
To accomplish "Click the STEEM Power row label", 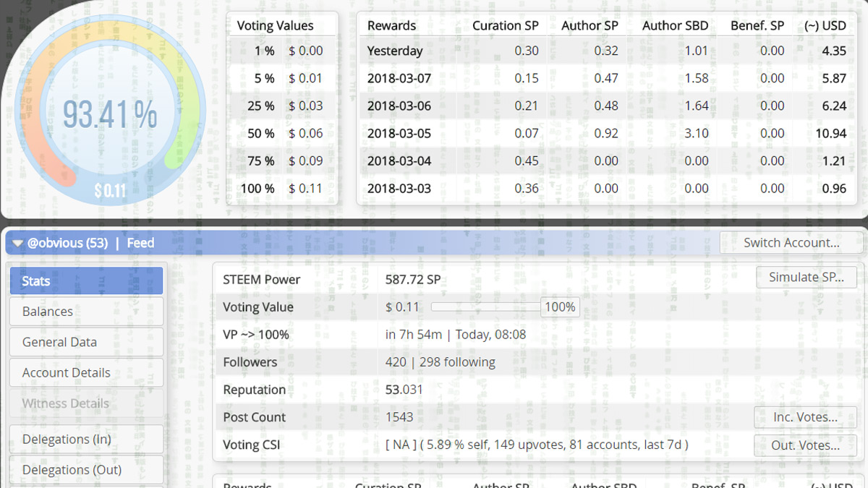I will pyautogui.click(x=261, y=280).
